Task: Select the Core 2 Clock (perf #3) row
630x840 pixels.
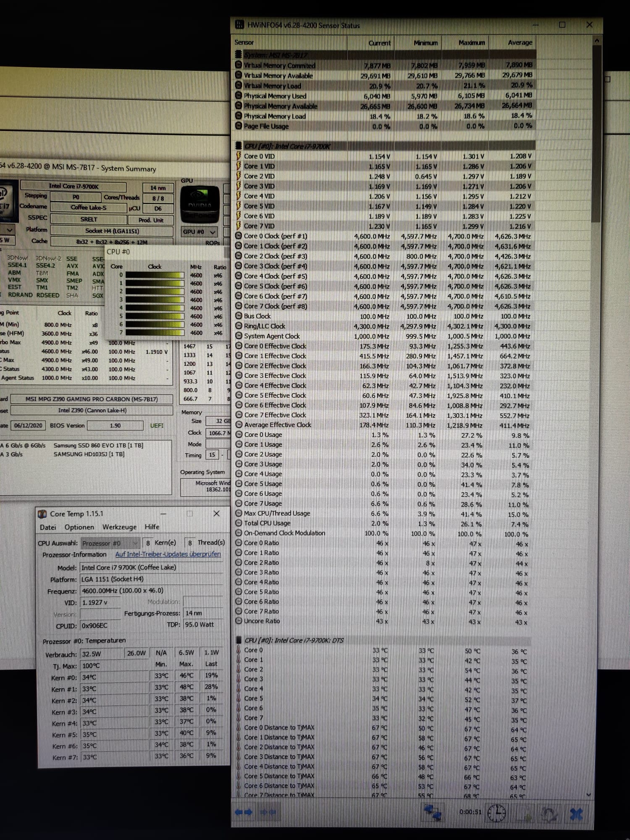Action: point(385,256)
